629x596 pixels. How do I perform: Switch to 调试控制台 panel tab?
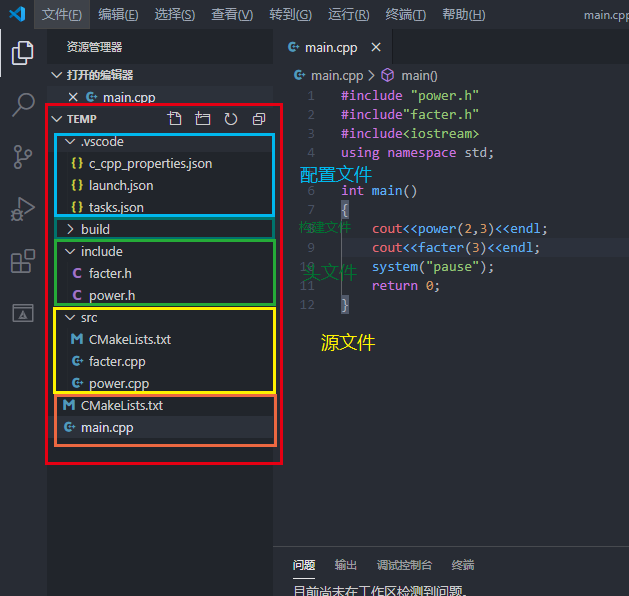[404, 565]
